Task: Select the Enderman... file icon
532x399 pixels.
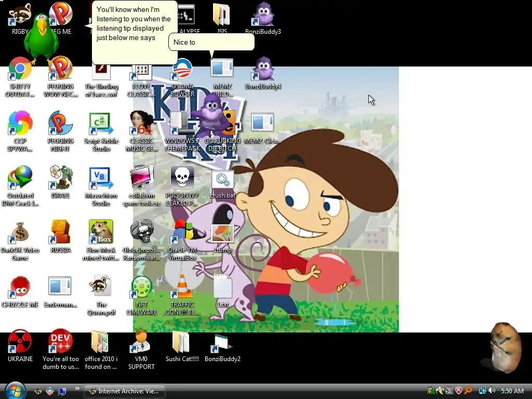Action: tap(60, 292)
